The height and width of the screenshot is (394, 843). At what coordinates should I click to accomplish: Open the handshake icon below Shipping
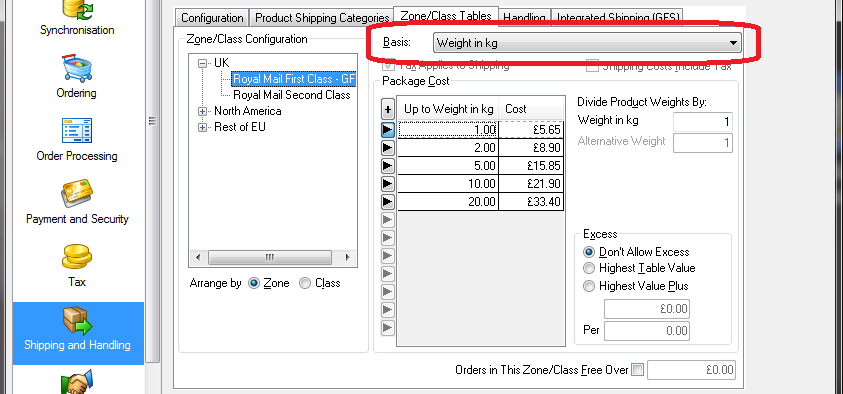tap(77, 383)
